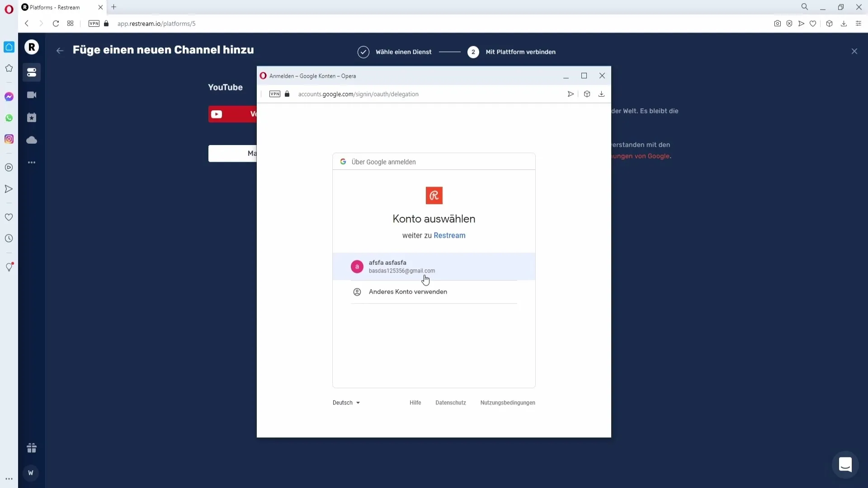Open Opera sidebar lightbulb tips icon

pyautogui.click(x=9, y=267)
